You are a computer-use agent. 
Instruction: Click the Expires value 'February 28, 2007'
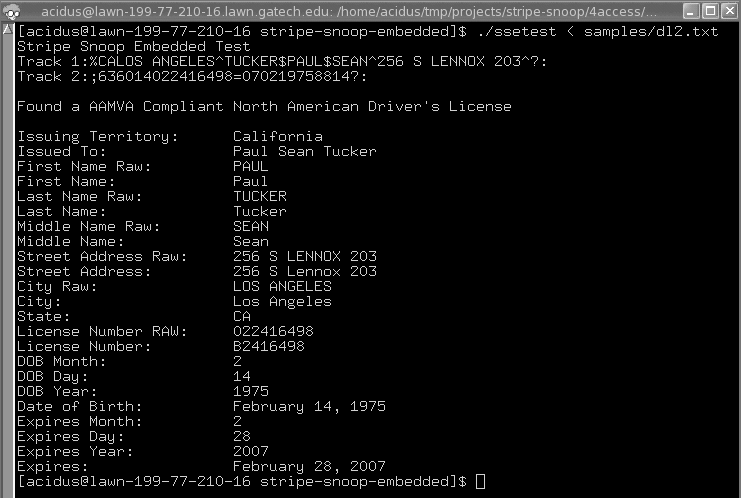click(x=309, y=467)
